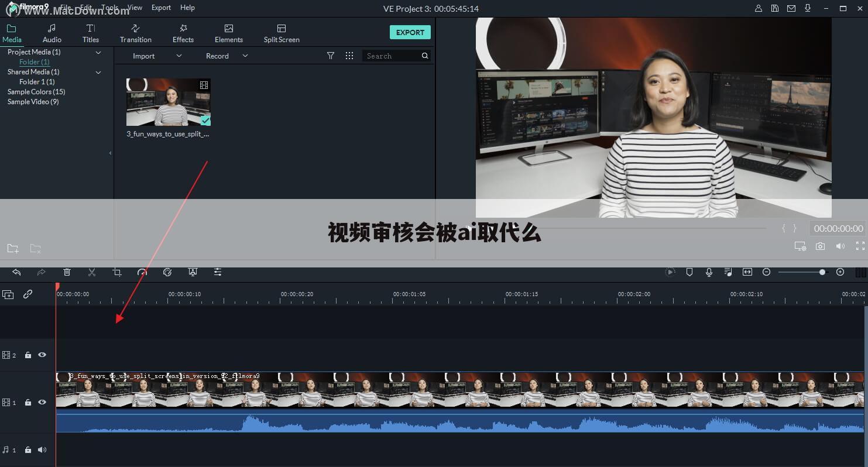Add a new folder in media panel
868x467 pixels.
(x=13, y=248)
